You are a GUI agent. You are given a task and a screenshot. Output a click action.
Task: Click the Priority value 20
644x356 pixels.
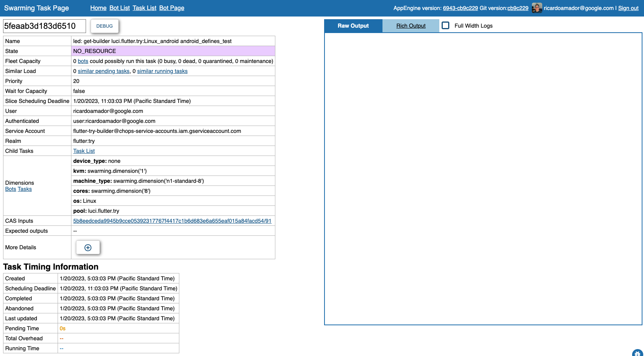[76, 81]
